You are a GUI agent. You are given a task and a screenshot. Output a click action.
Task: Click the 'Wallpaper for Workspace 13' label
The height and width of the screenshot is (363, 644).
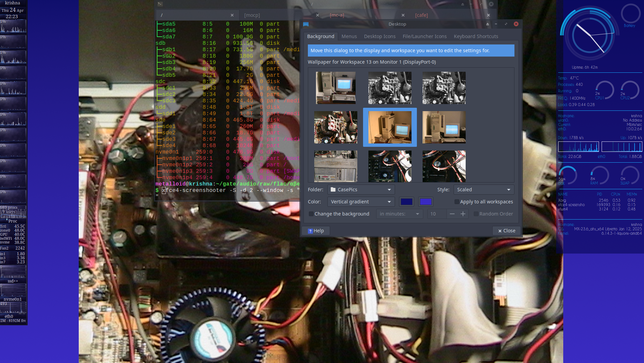[x=372, y=62]
